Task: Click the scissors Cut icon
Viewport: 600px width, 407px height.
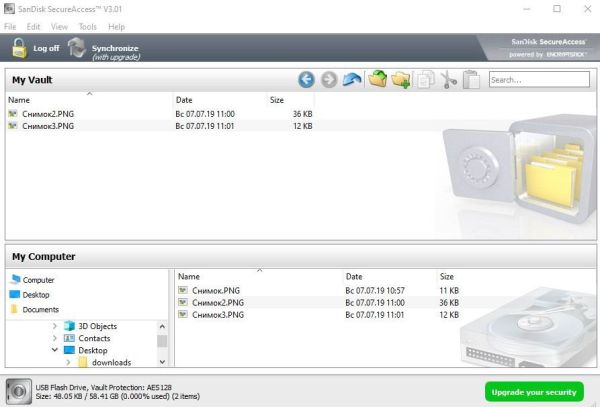Action: pos(449,79)
